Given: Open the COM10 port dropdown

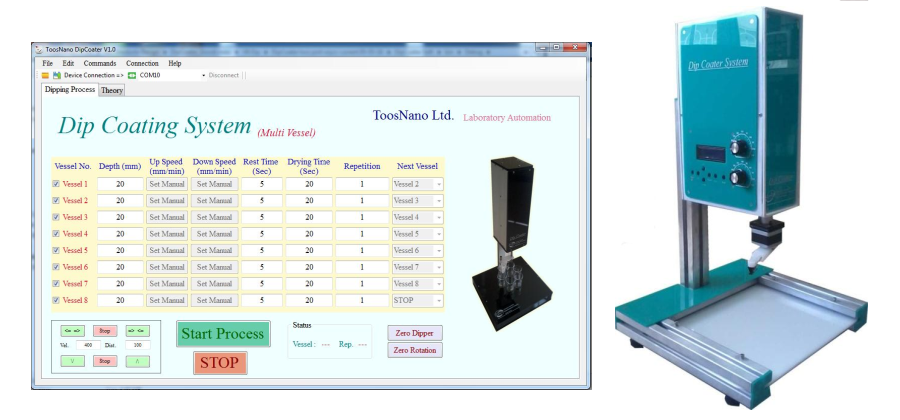Looking at the screenshot, I should tap(203, 75).
